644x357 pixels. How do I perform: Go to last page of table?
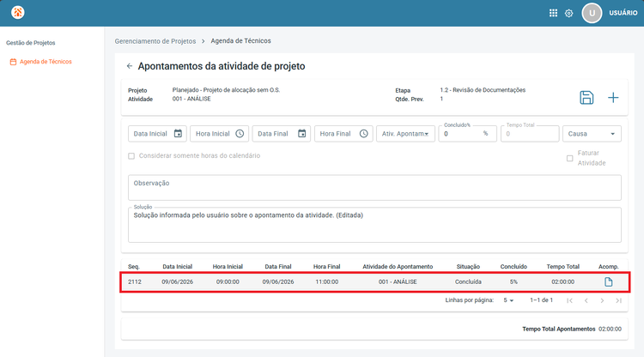click(x=618, y=300)
